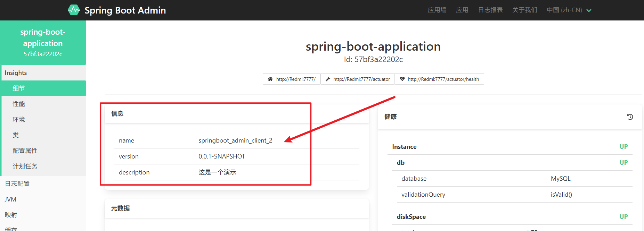Open 应用墙 in the top navigation
Viewport: 644px width, 231px height.
(x=437, y=10)
